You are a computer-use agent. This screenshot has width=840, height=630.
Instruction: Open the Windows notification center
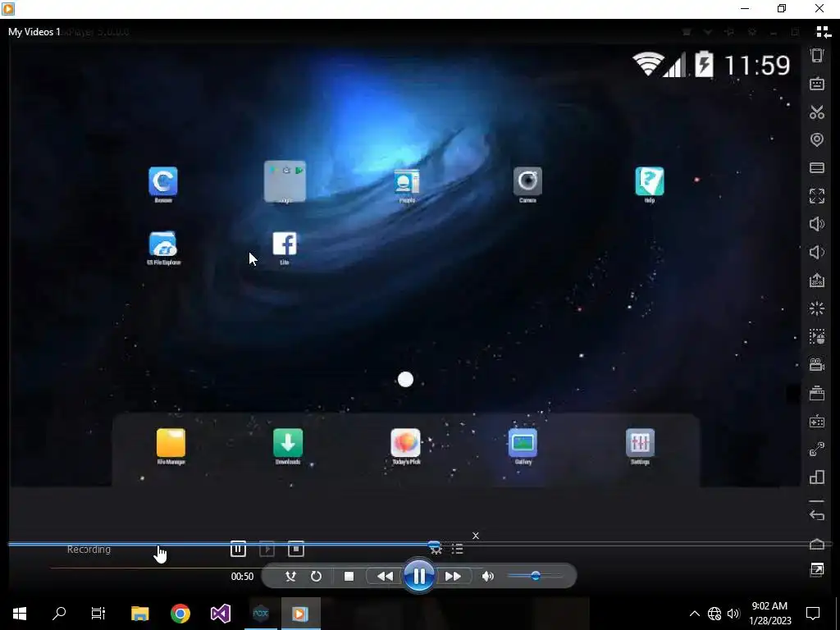813,614
